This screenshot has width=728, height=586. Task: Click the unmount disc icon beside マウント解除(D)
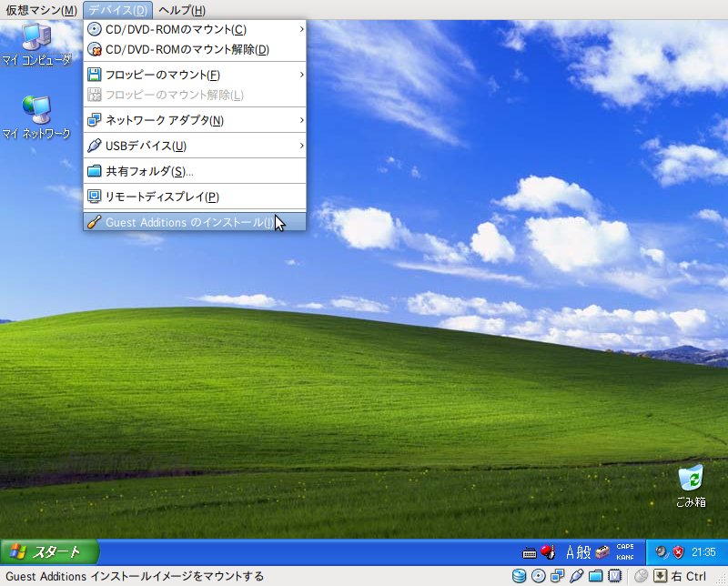pos(95,49)
